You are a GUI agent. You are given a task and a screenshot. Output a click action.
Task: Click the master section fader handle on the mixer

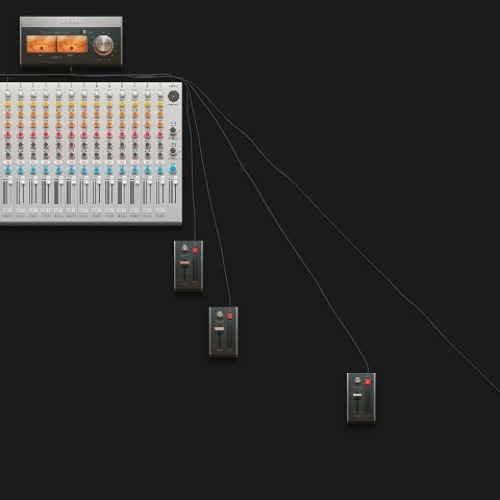tap(176, 180)
